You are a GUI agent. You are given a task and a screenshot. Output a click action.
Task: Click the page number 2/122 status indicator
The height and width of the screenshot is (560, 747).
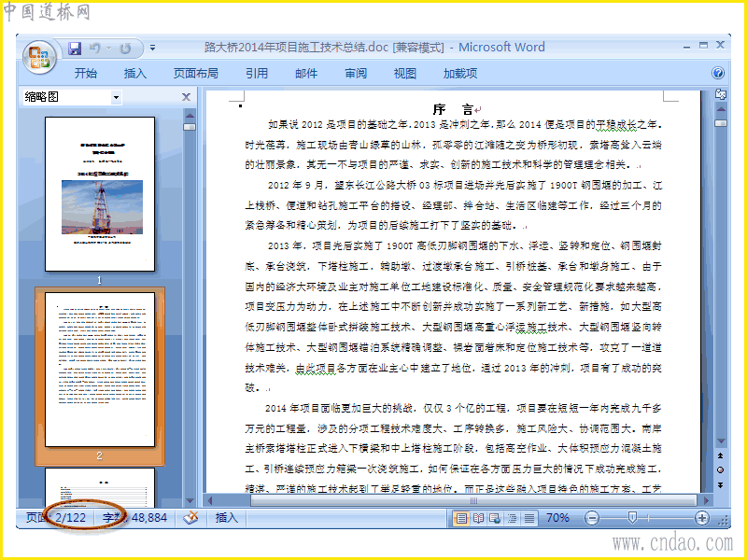56,518
